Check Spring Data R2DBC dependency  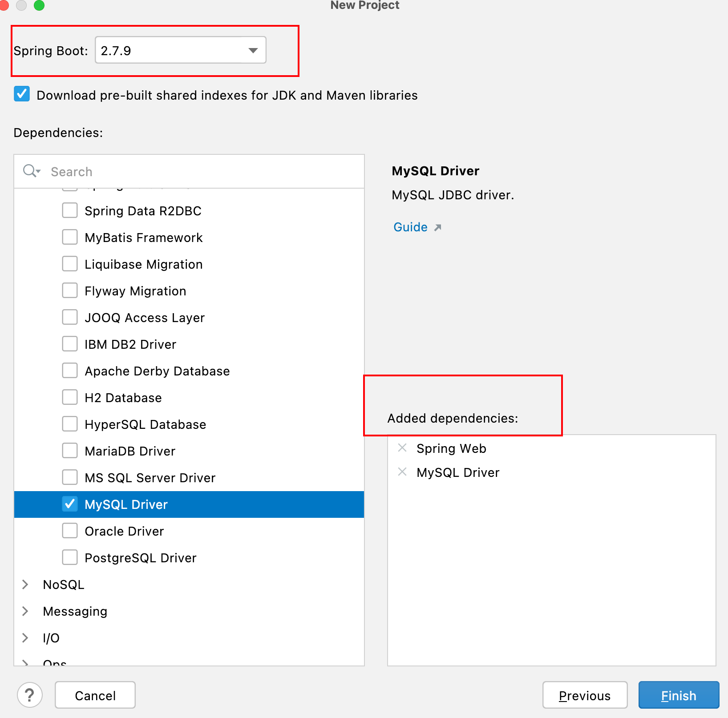[x=70, y=210]
